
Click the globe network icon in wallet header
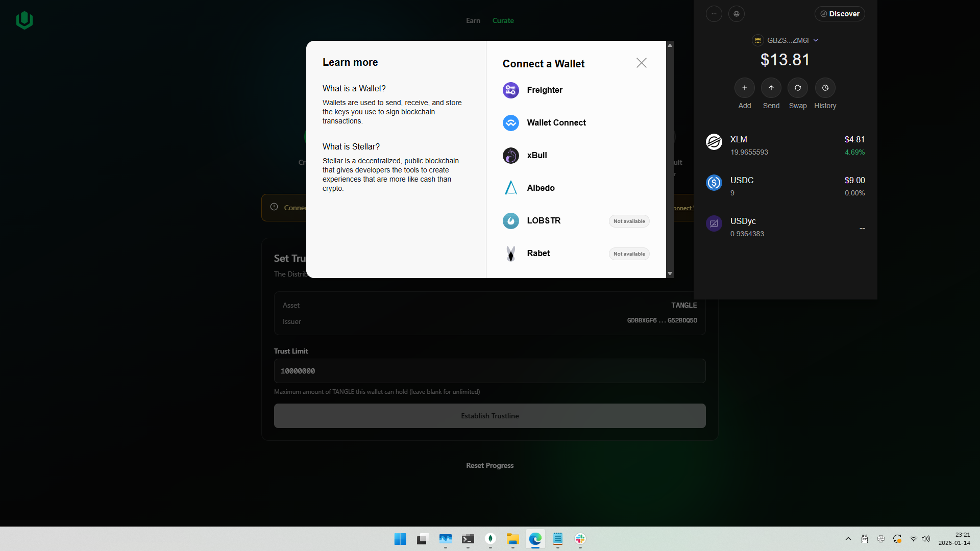[x=736, y=14]
